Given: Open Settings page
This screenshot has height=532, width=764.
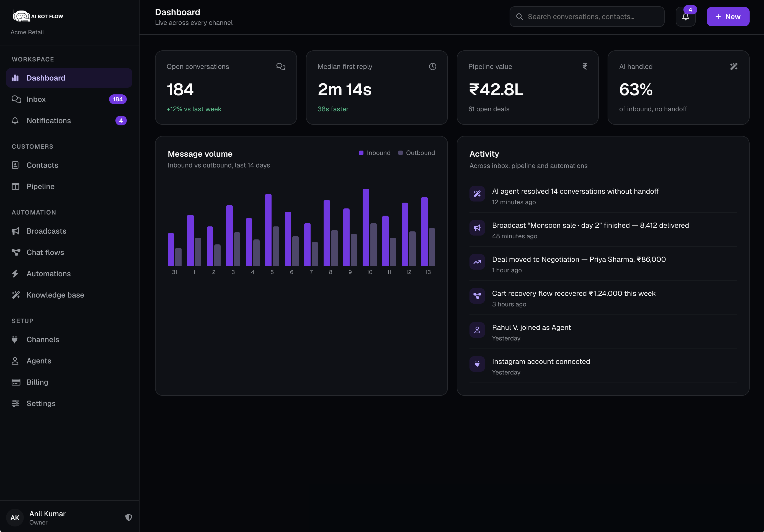Looking at the screenshot, I should coord(69,403).
